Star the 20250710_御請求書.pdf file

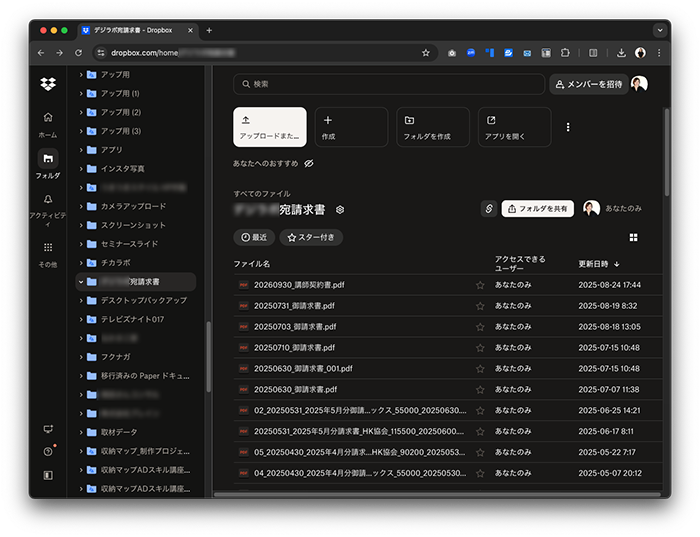tap(480, 348)
